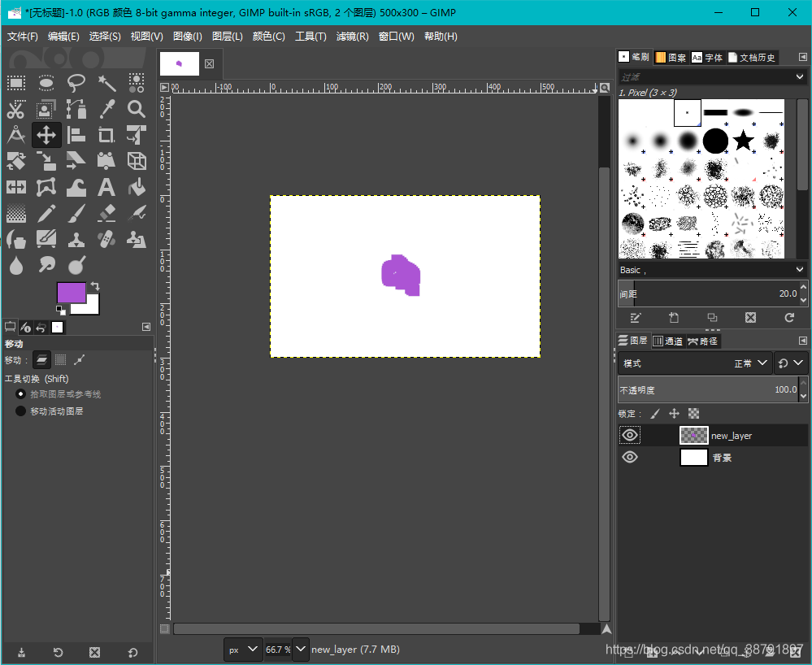Open the 图层(L) menu
The height and width of the screenshot is (665, 812).
[228, 37]
